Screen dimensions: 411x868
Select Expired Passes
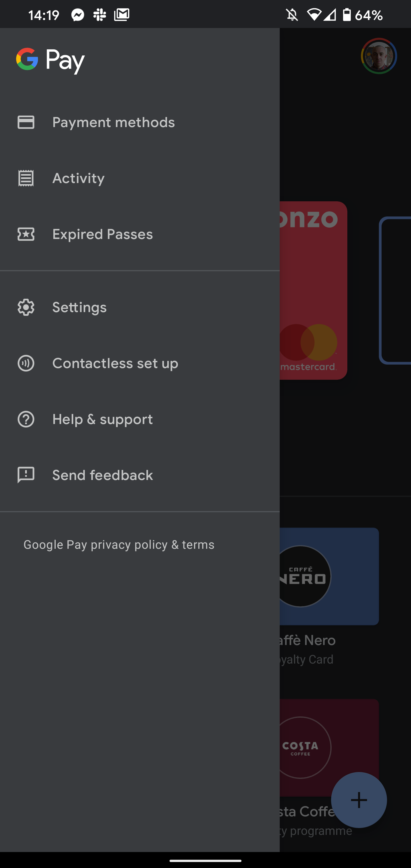(102, 234)
